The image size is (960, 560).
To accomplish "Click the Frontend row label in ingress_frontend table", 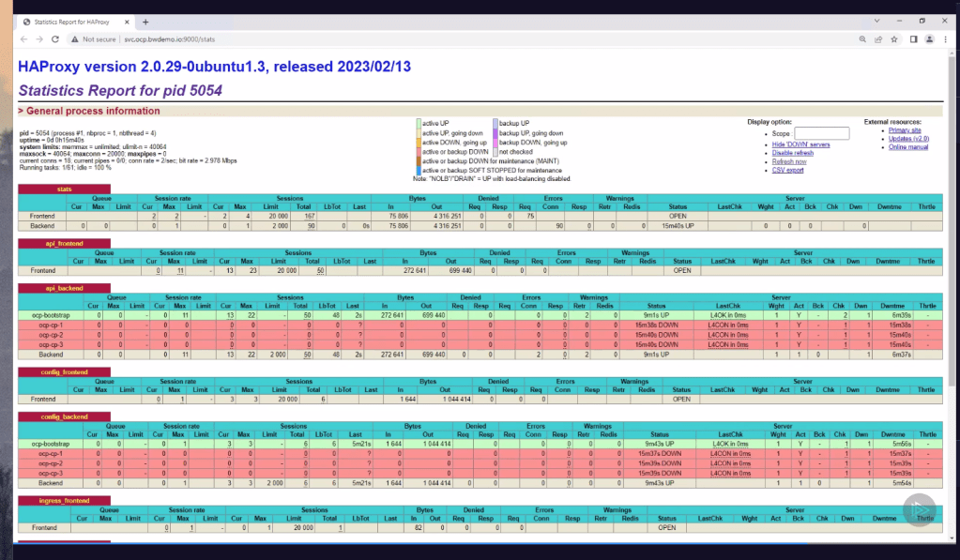I will tap(44, 527).
